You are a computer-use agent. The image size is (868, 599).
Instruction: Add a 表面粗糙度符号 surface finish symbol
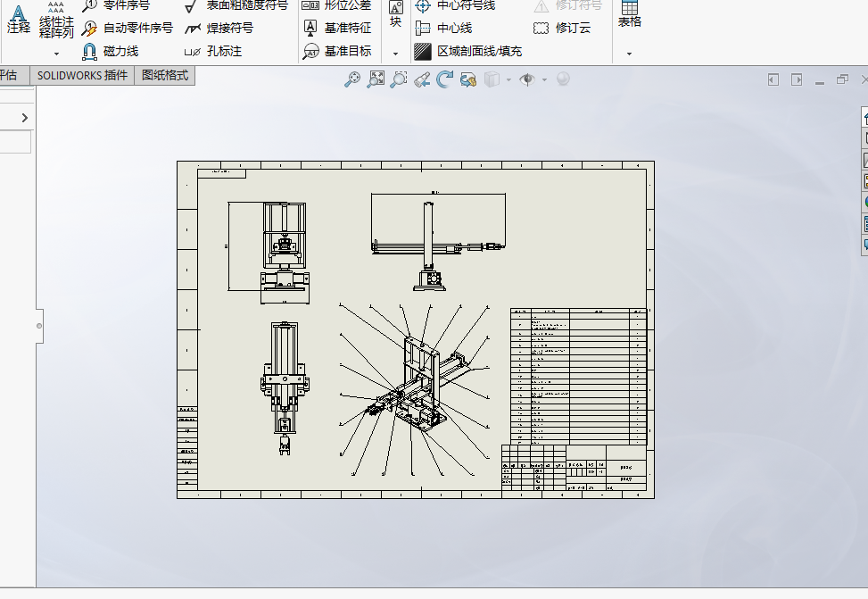(x=236, y=5)
